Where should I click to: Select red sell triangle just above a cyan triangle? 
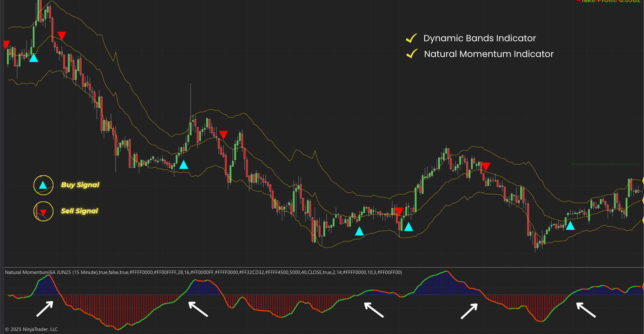[x=398, y=211]
